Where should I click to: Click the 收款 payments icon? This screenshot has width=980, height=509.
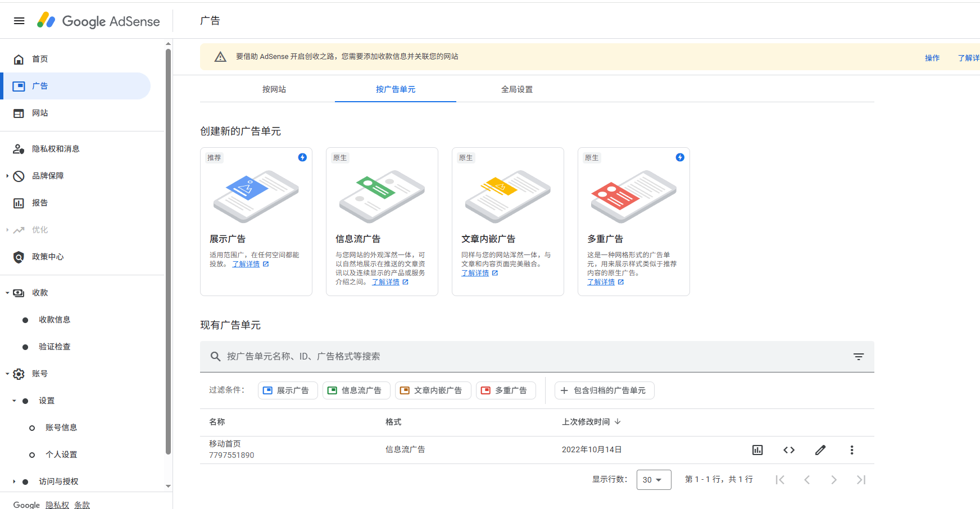coord(19,293)
